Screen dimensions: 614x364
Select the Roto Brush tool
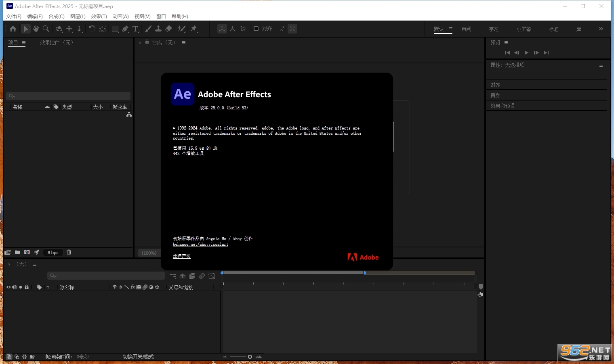point(182,29)
